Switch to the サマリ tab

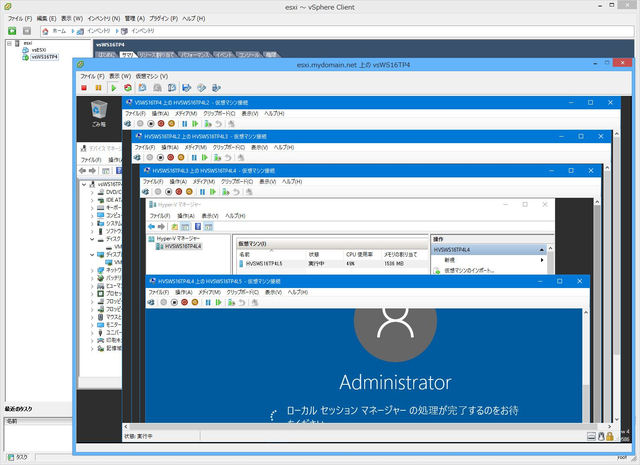[127, 55]
